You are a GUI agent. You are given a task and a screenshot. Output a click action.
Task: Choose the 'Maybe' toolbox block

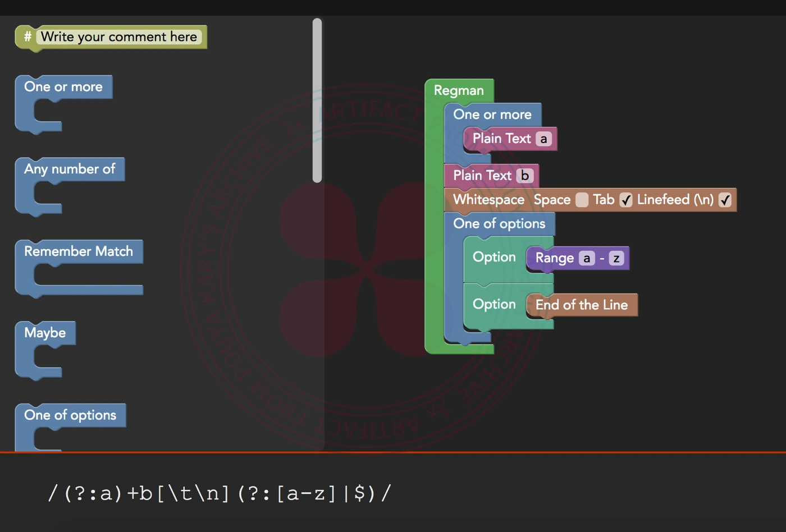(45, 333)
